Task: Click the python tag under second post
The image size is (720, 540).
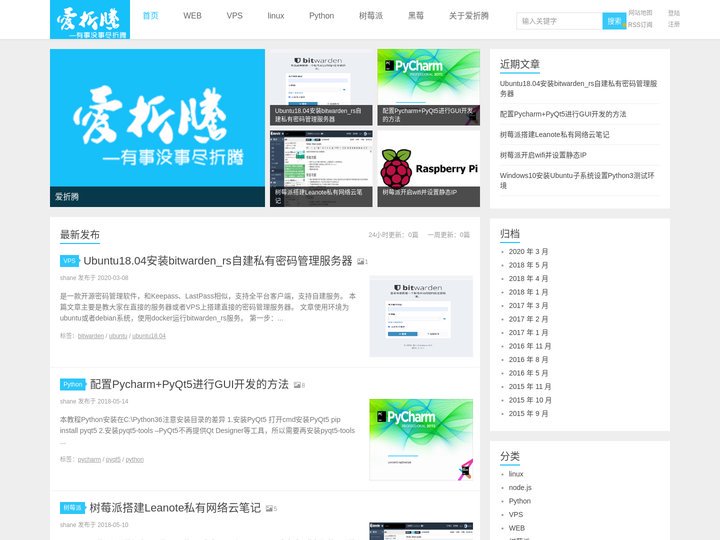Action: click(x=135, y=459)
